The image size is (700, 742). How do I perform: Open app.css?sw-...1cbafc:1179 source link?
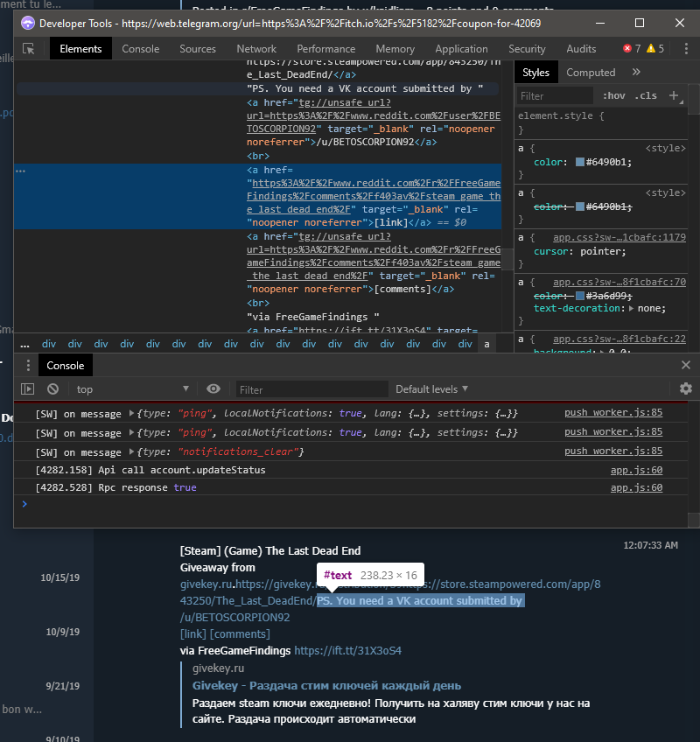(619, 237)
